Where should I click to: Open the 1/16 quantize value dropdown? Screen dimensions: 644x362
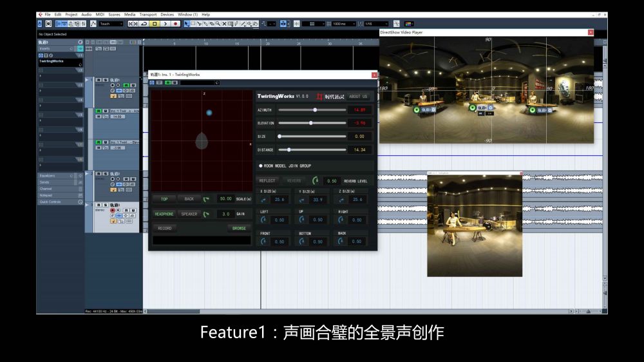click(376, 24)
